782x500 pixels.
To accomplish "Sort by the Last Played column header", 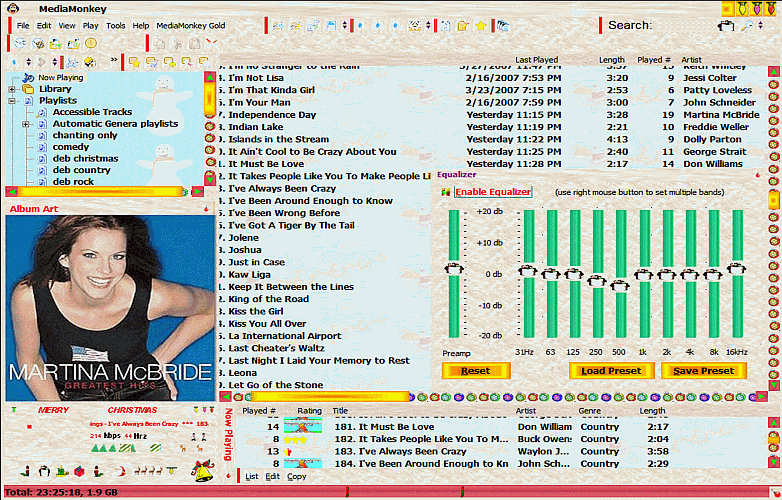I will click(x=537, y=60).
